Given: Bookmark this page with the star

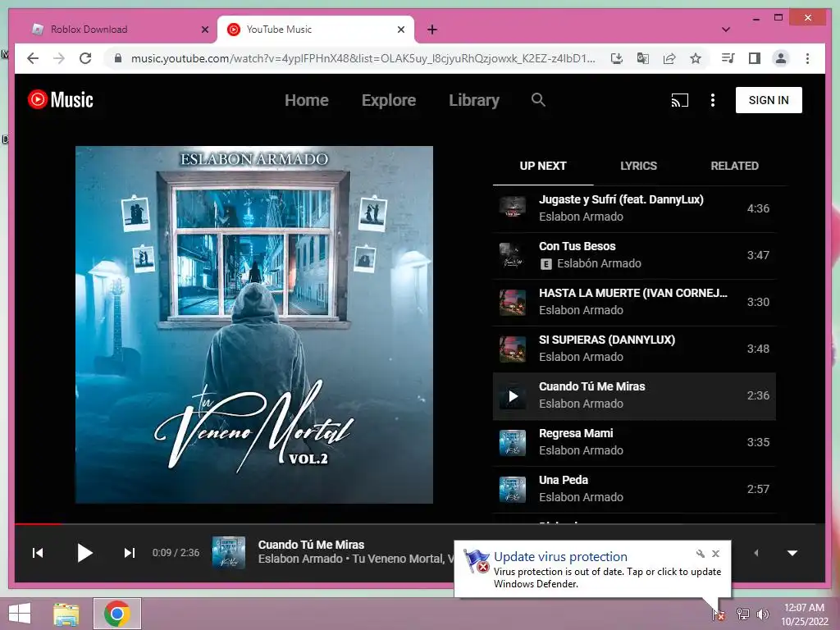Looking at the screenshot, I should click(x=696, y=58).
